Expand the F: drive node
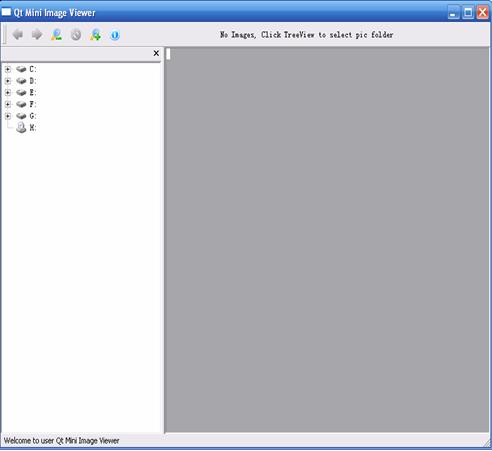Image resolution: width=492 pixels, height=451 pixels. pyautogui.click(x=8, y=104)
